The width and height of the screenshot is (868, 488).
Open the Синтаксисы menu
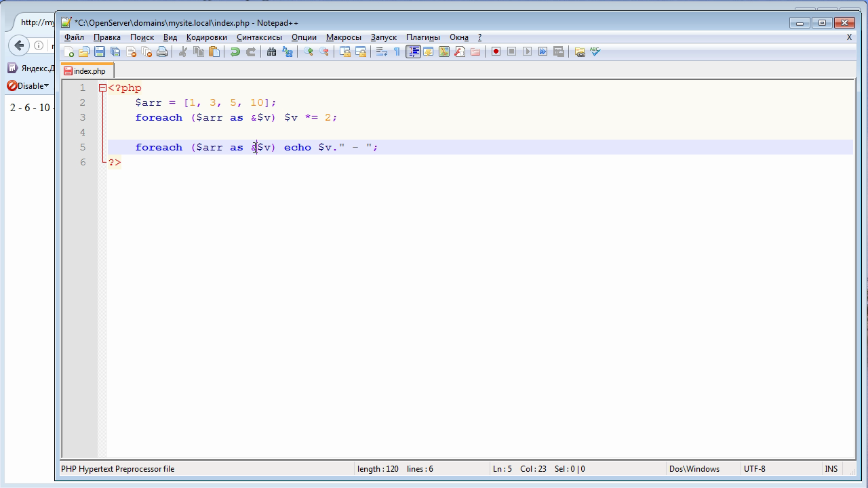tap(259, 37)
